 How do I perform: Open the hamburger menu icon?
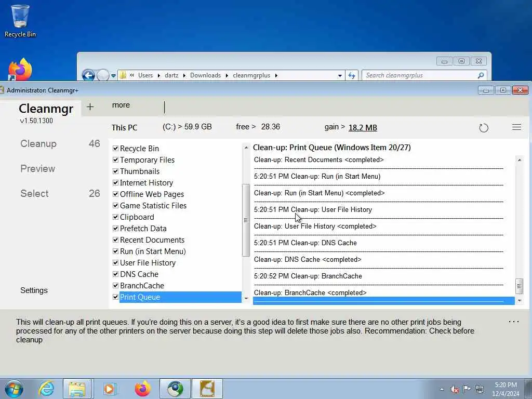point(516,127)
